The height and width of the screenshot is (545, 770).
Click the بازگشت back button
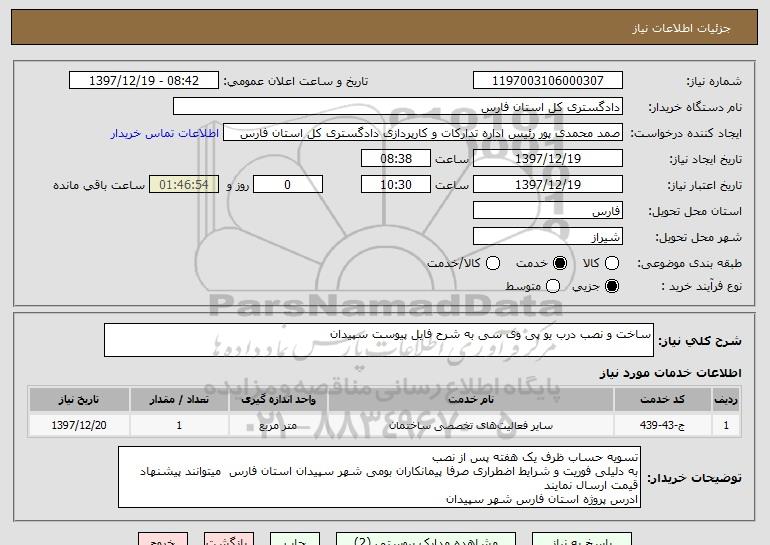[229, 539]
